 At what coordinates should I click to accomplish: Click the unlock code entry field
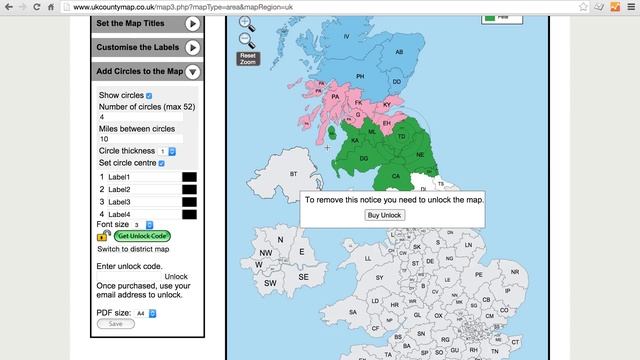pyautogui.click(x=129, y=276)
